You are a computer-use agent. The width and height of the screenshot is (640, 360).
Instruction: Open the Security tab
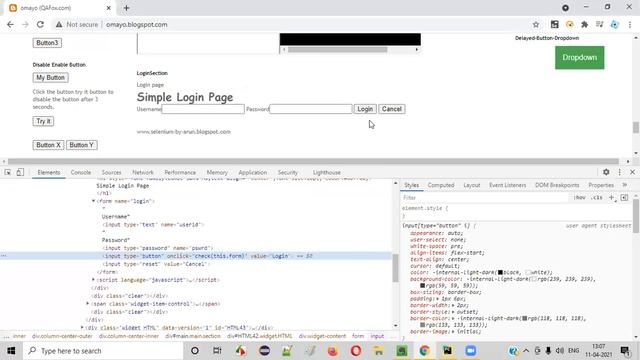point(288,173)
